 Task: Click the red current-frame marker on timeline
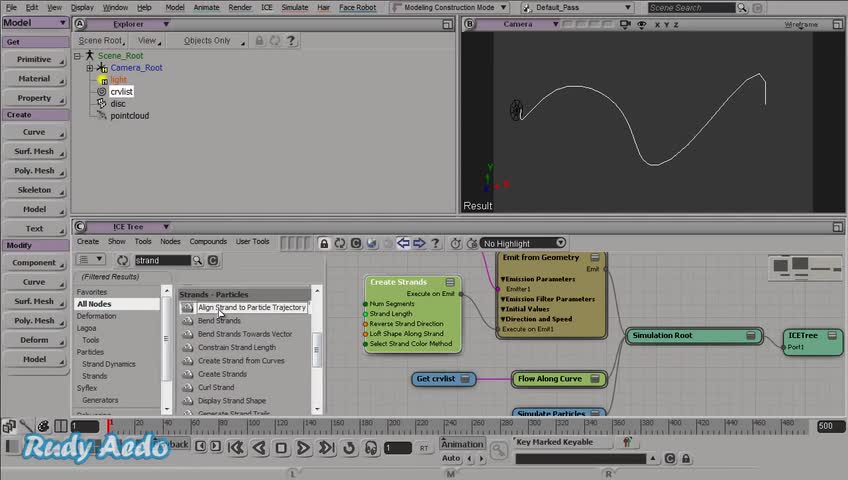(109, 426)
